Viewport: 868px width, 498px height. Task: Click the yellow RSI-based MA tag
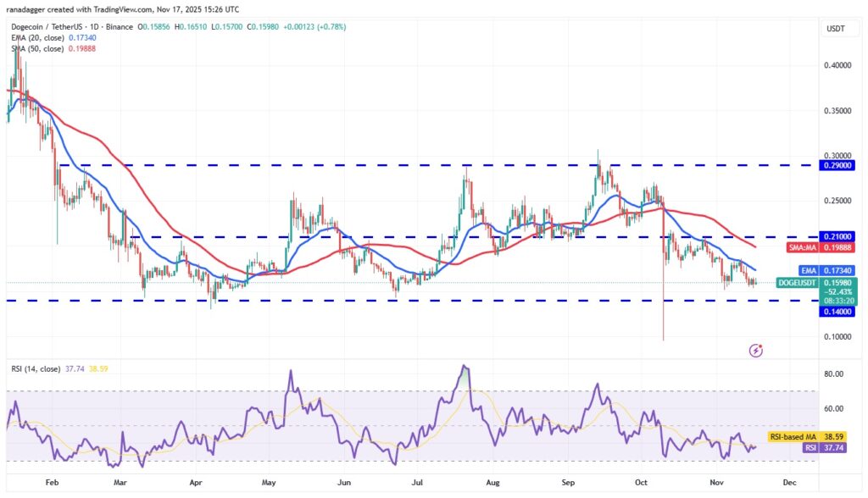click(x=792, y=437)
